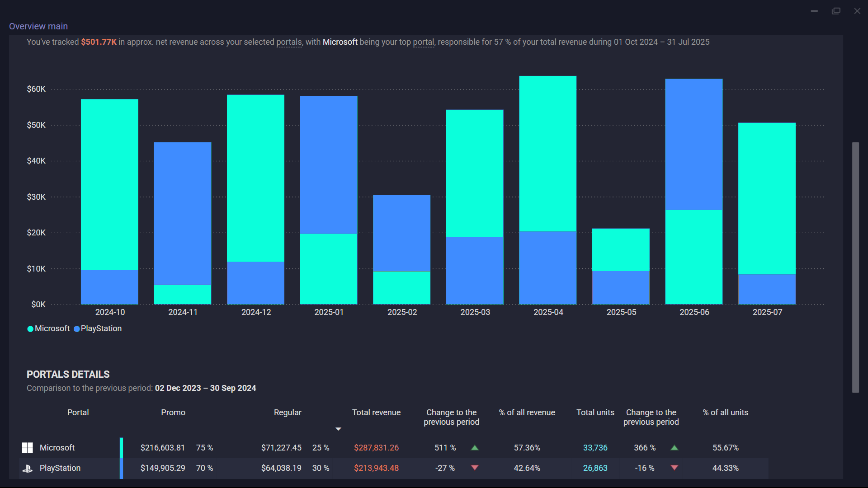Viewport: 868px width, 488px height.
Task: Click the Portal column header
Action: pyautogui.click(x=78, y=413)
